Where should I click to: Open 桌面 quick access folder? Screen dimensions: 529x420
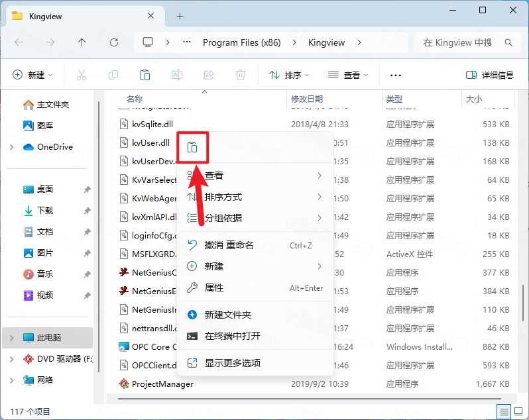38,189
